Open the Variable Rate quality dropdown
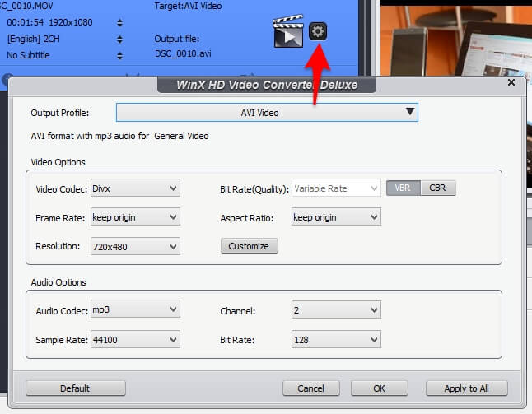This screenshot has width=532, height=414. 336,188
